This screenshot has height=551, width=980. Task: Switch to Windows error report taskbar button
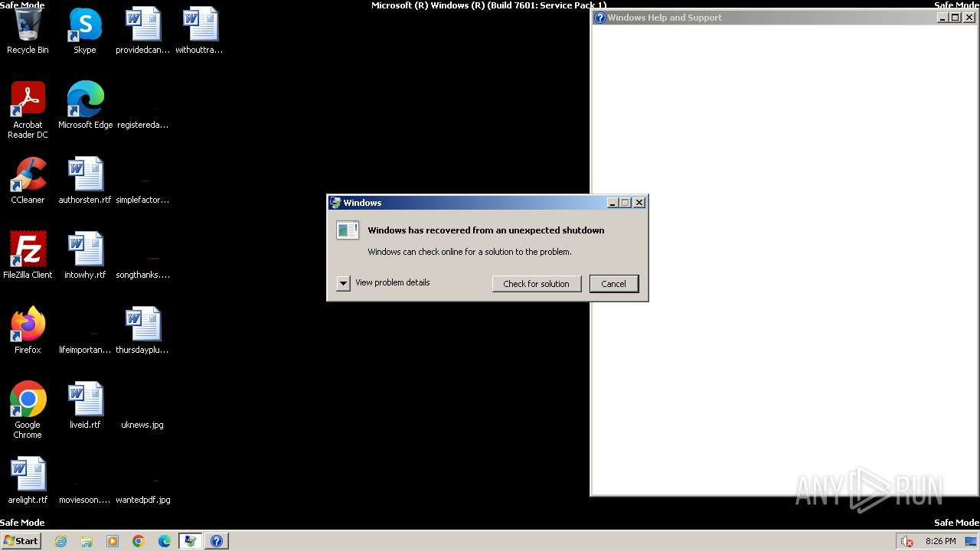191,541
